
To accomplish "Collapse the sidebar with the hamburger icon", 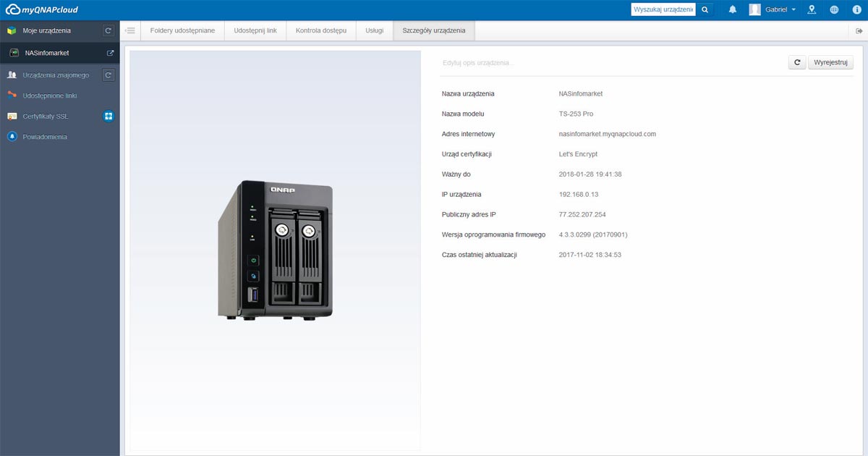I will point(130,30).
